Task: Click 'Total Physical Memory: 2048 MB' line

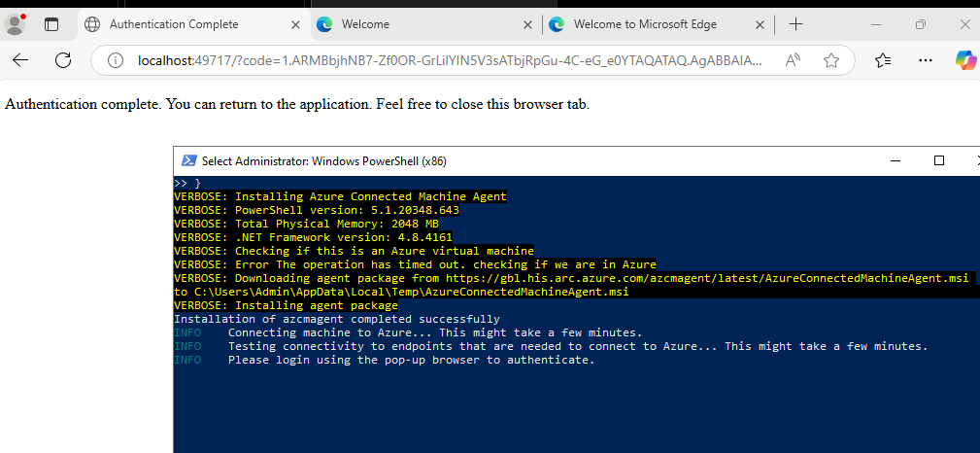Action: pos(306,224)
